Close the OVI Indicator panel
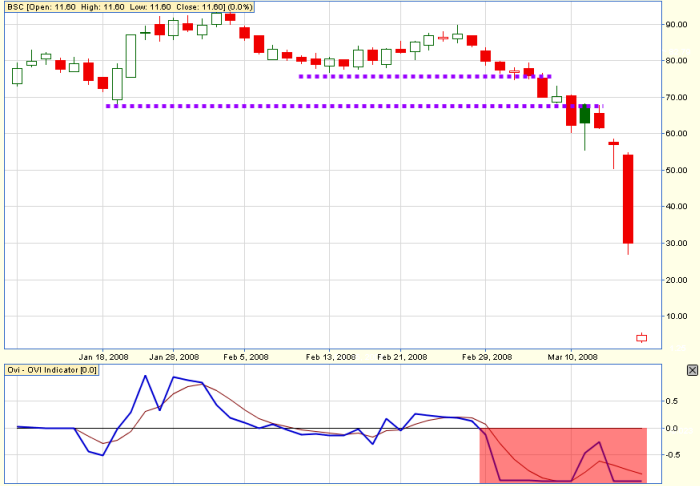The height and width of the screenshot is (486, 700). pyautogui.click(x=692, y=370)
